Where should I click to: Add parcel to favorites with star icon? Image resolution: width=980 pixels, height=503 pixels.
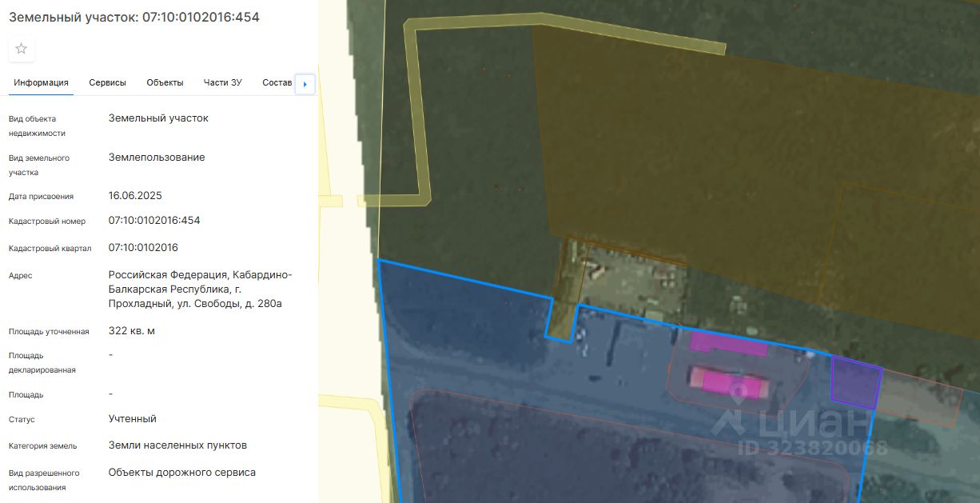click(x=22, y=49)
